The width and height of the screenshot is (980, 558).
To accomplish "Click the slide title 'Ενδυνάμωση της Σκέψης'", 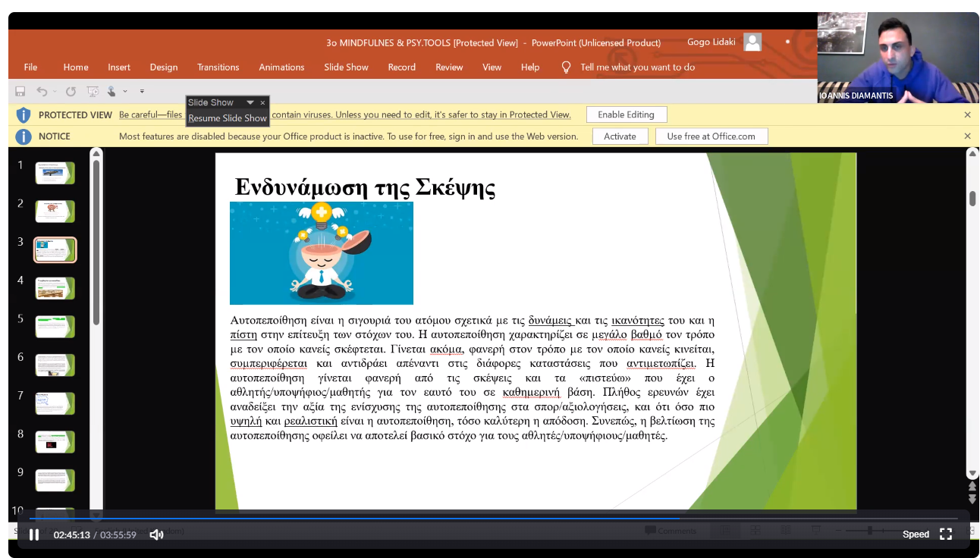I will tap(365, 187).
